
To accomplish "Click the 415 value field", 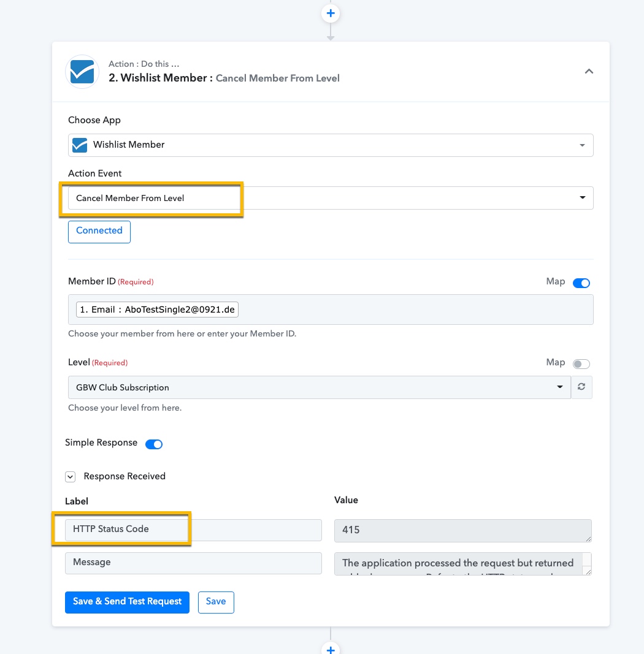I will (x=463, y=531).
